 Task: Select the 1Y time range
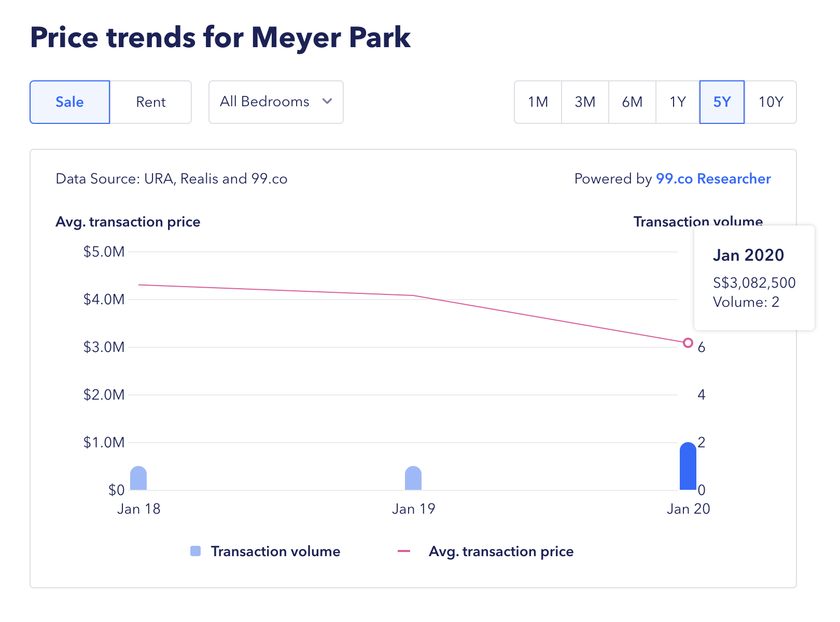coord(678,102)
